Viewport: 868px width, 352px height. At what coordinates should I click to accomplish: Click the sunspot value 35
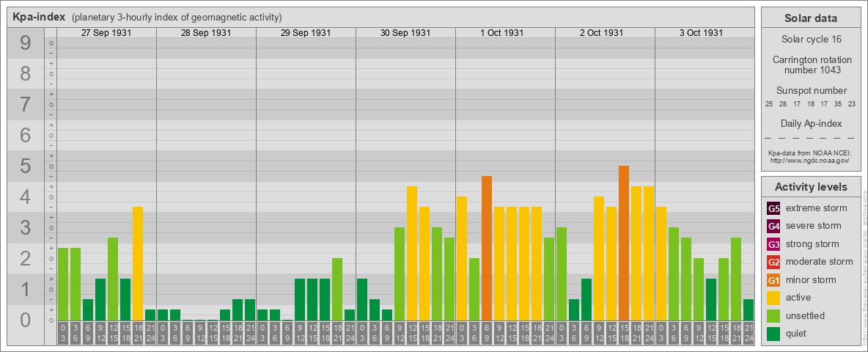pyautogui.click(x=838, y=104)
